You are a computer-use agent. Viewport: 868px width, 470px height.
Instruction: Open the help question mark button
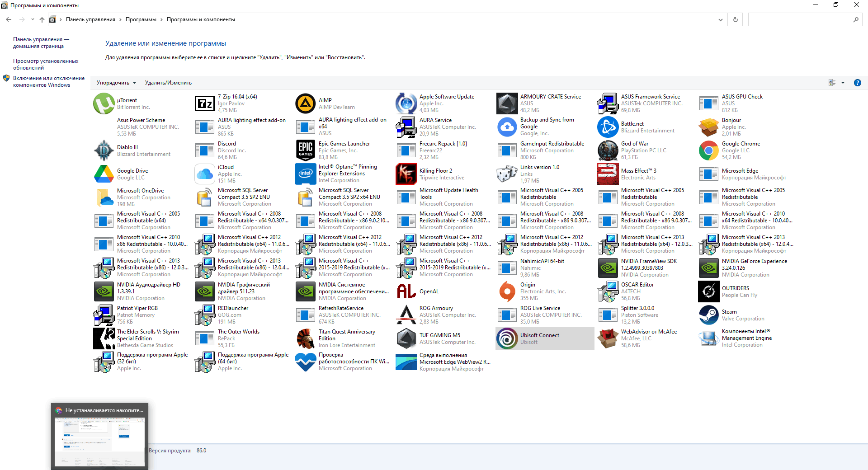click(858, 83)
